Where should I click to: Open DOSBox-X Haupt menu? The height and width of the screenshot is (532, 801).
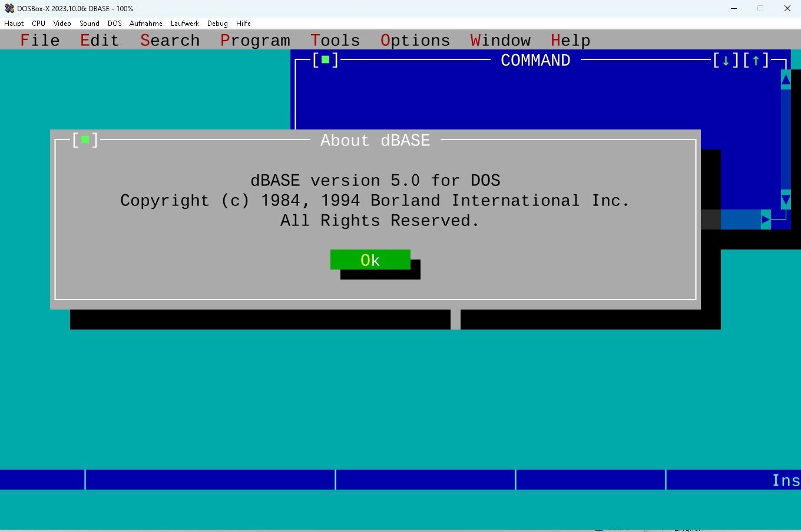[14, 24]
